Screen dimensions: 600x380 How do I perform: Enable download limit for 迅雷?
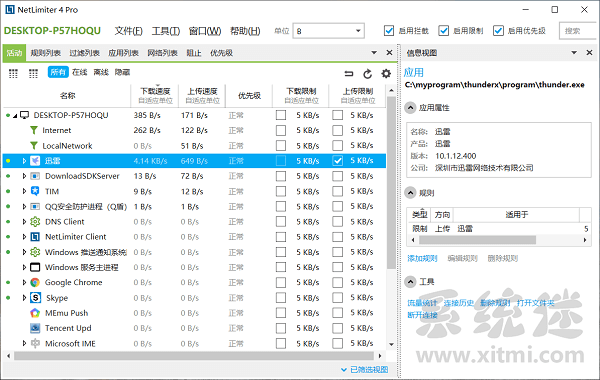[x=281, y=161]
